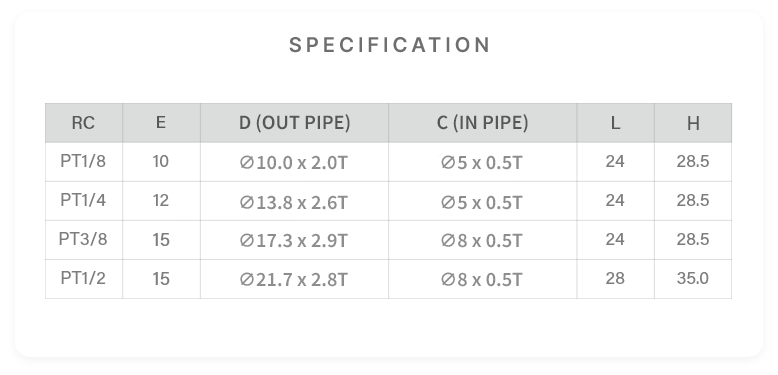This screenshot has width=778, height=375.
Task: Click the PT1/8 cell
Action: point(83,162)
